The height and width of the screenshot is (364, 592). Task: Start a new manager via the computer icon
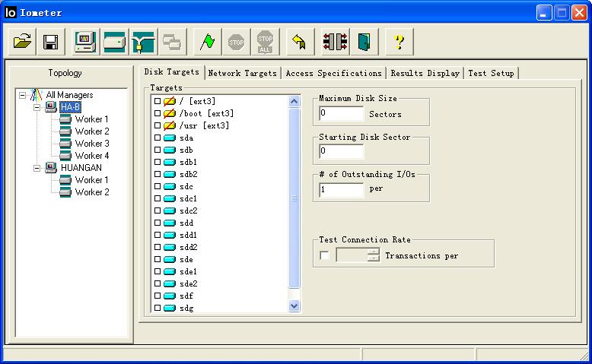[85, 42]
